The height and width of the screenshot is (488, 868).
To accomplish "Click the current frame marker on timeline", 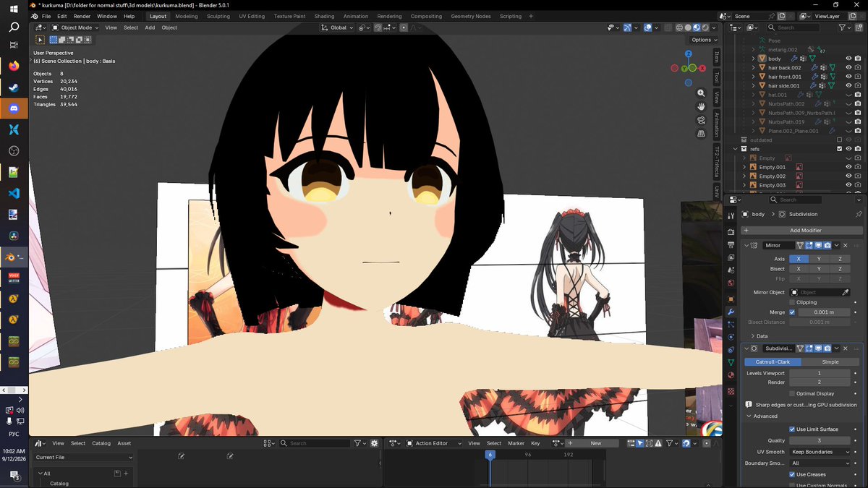I will [490, 455].
